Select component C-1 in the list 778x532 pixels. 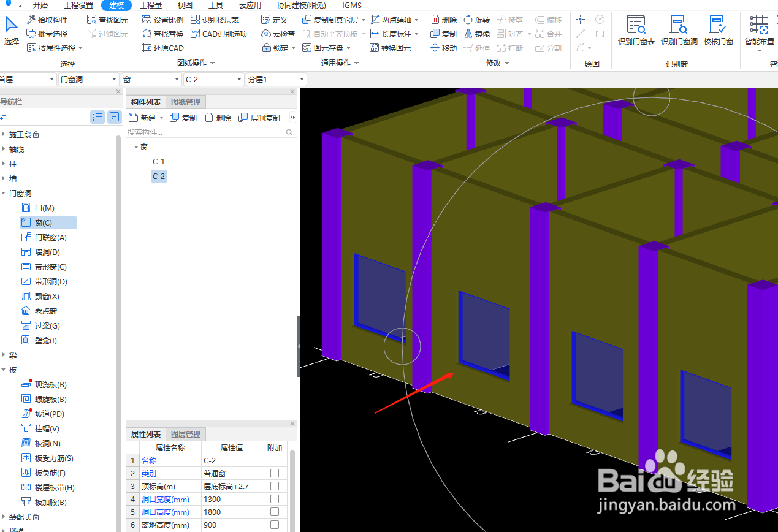point(159,162)
